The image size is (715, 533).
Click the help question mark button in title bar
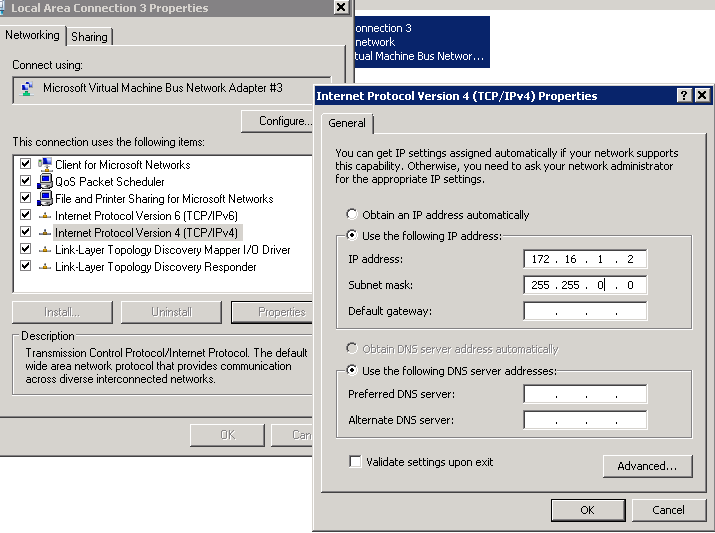click(684, 96)
